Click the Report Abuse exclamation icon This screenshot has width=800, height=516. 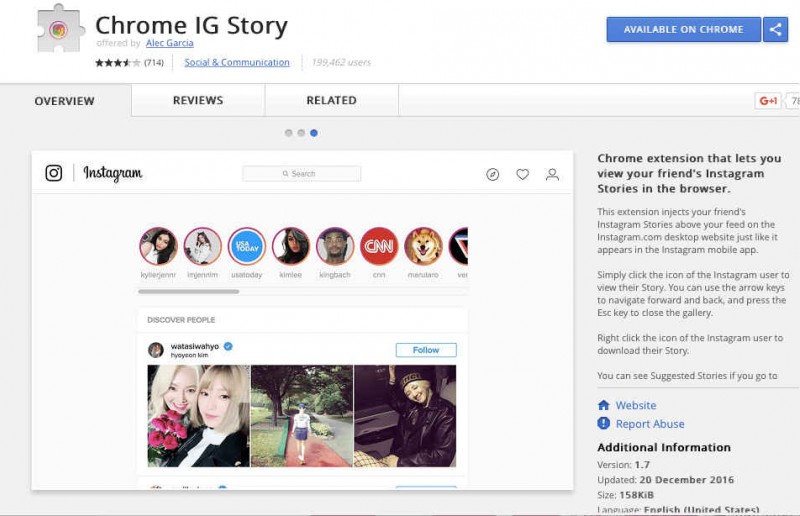[x=604, y=423]
